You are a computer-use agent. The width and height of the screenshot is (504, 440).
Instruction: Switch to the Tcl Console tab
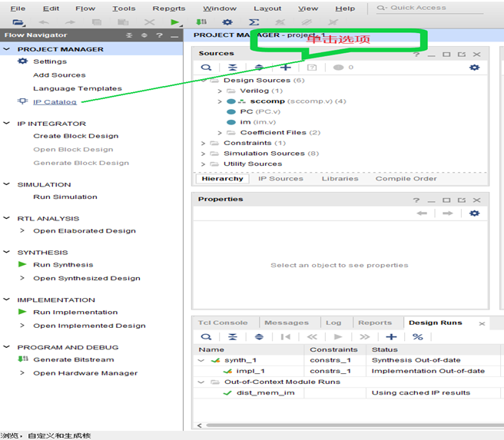coord(224,323)
